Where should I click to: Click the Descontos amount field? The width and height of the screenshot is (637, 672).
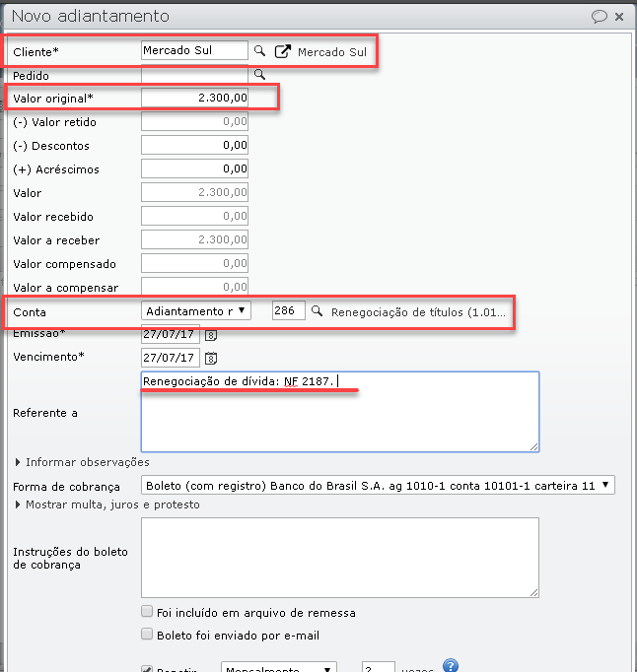pyautogui.click(x=194, y=145)
